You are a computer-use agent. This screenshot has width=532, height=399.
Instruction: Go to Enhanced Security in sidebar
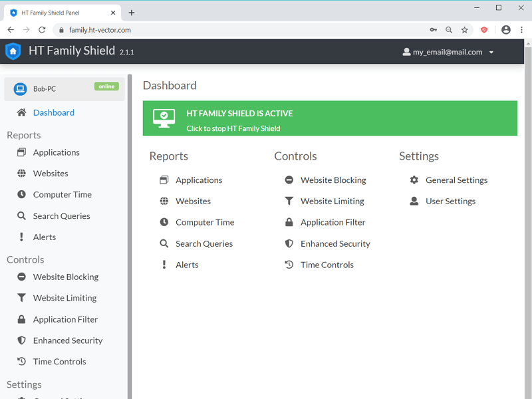(x=68, y=340)
